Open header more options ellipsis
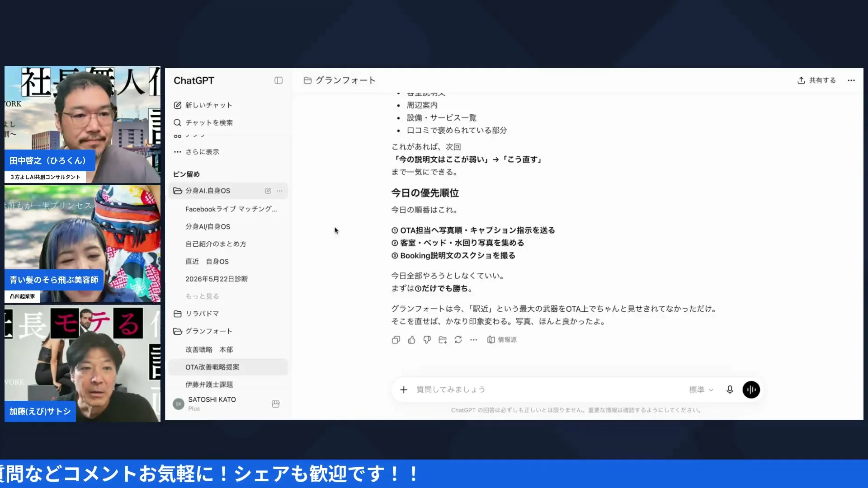 click(851, 80)
